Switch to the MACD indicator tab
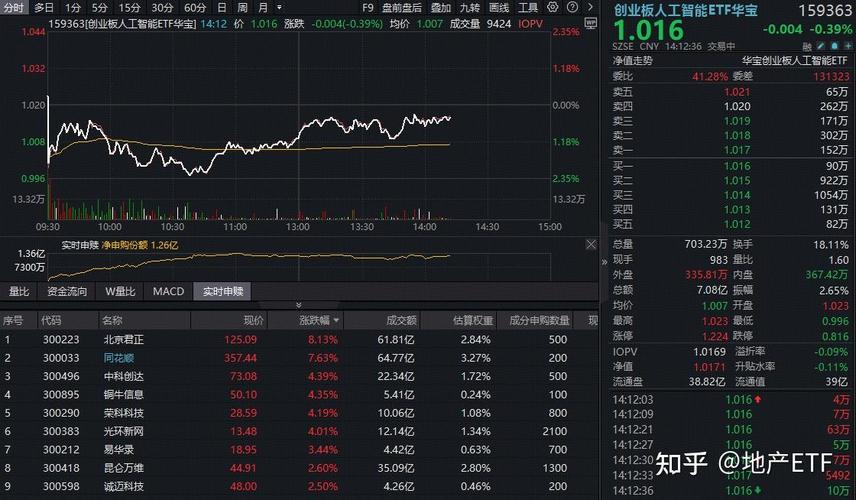The image size is (856, 500). pos(168,291)
